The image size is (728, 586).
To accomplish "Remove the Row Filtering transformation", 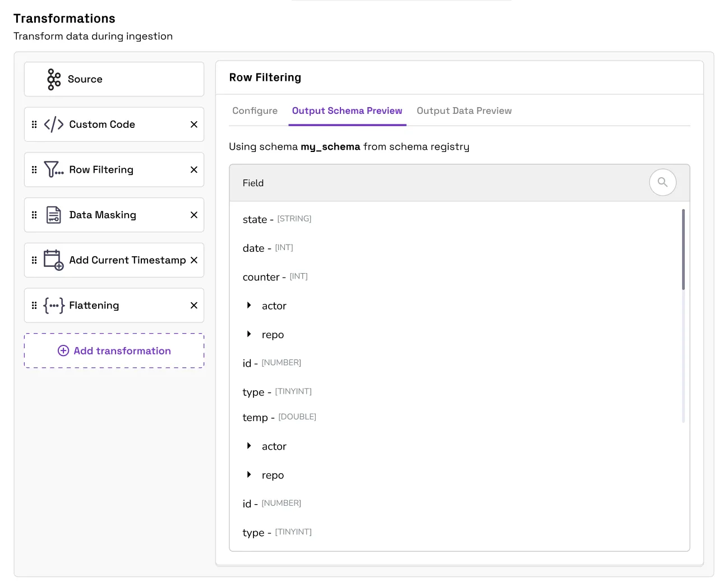I will 194,169.
